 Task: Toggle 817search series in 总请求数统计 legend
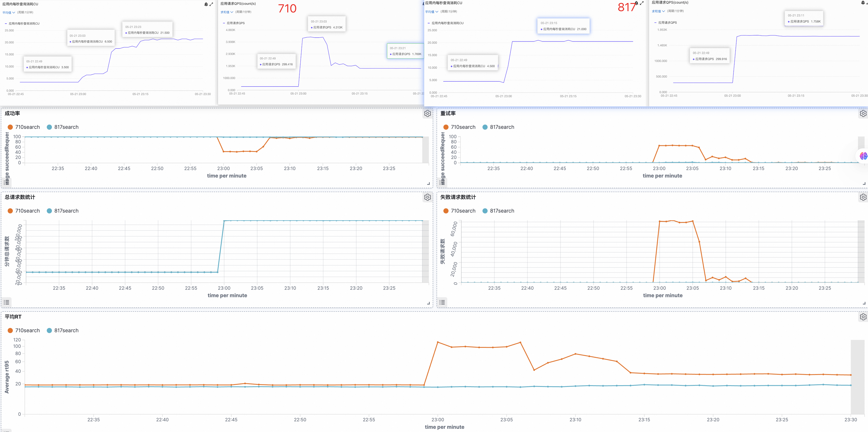[x=63, y=211]
